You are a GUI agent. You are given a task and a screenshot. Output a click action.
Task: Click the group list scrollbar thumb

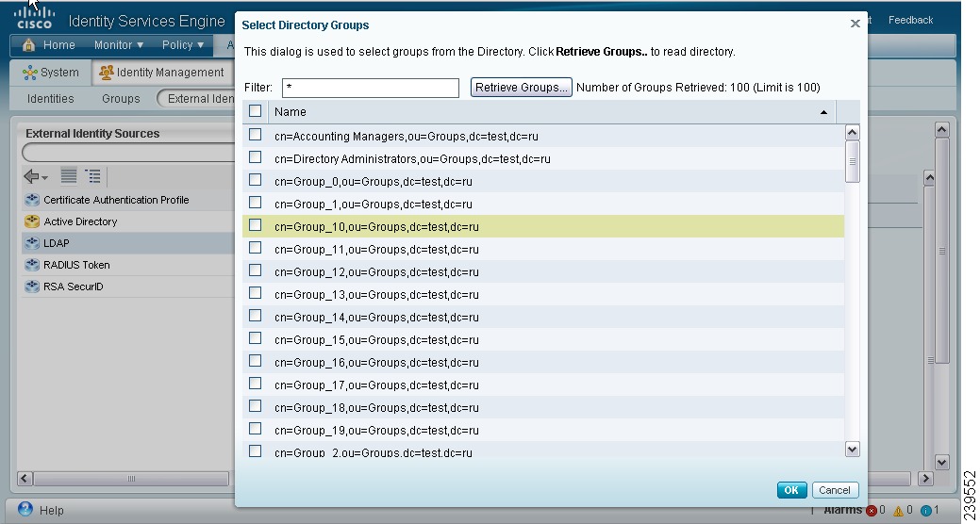852,162
